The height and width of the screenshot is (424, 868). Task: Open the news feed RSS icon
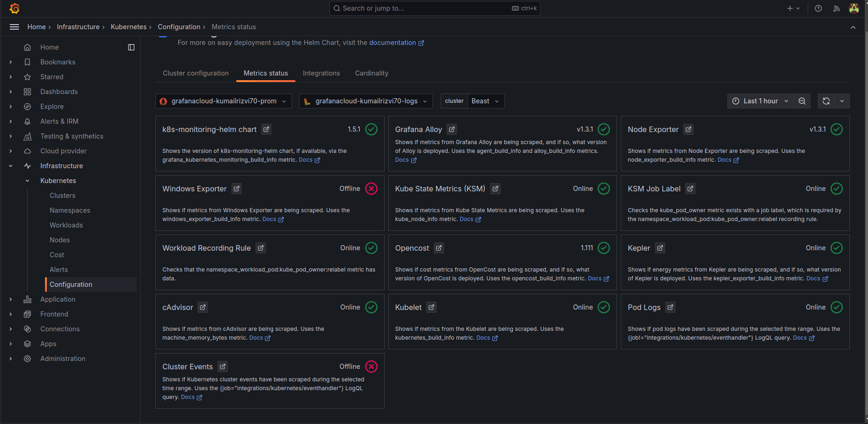836,8
